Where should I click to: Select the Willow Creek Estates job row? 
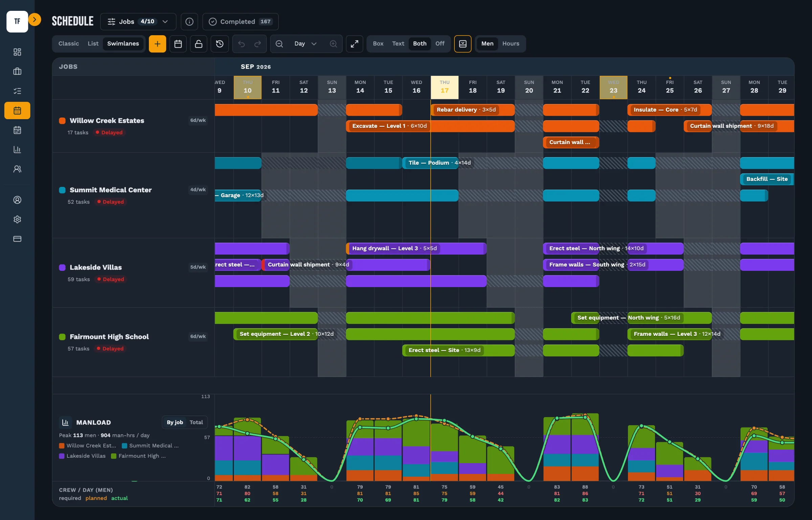[133, 126]
